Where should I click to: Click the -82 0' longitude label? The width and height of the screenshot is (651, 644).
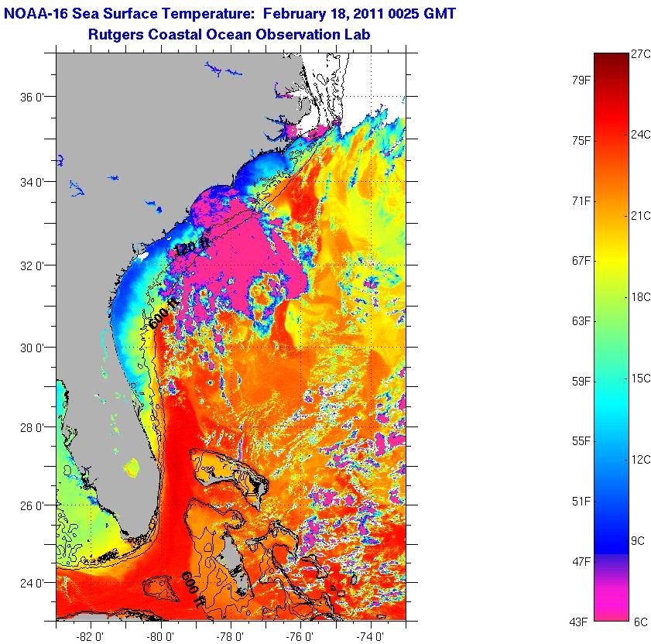point(90,636)
